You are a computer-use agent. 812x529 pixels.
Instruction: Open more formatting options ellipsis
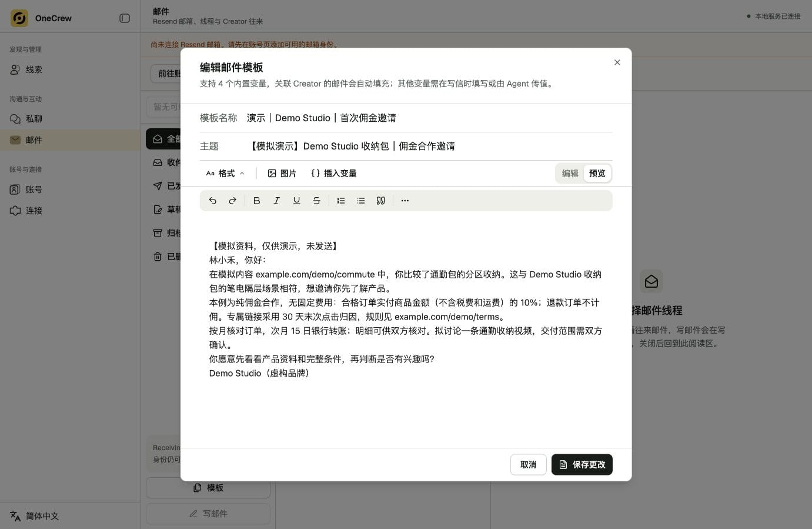tap(405, 201)
